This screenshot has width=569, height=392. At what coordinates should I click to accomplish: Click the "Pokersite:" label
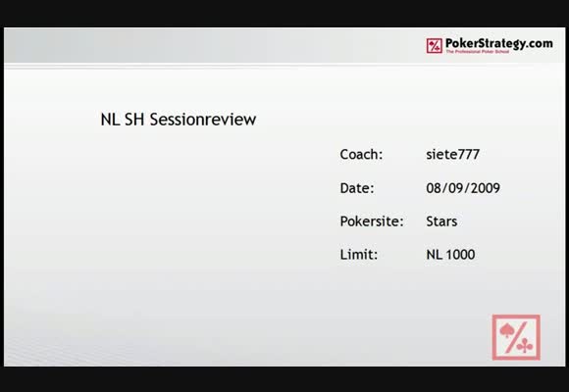(372, 221)
